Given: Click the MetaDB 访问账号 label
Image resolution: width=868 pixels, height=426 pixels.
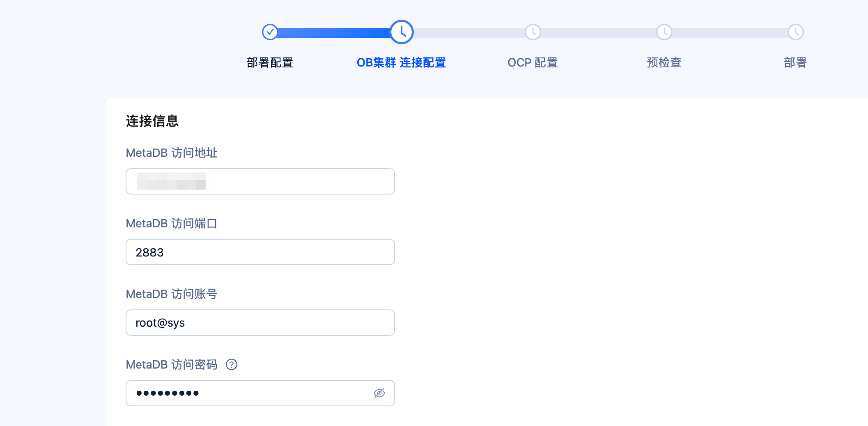Looking at the screenshot, I should tap(172, 294).
